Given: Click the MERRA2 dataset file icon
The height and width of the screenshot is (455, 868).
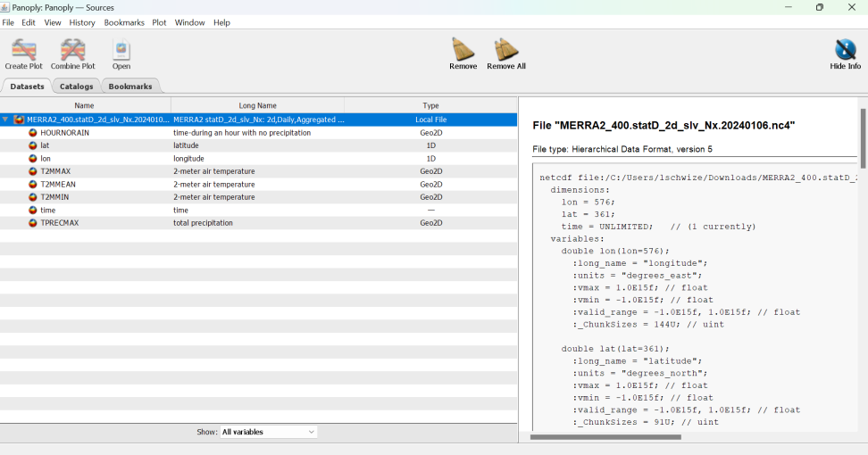Looking at the screenshot, I should (19, 120).
